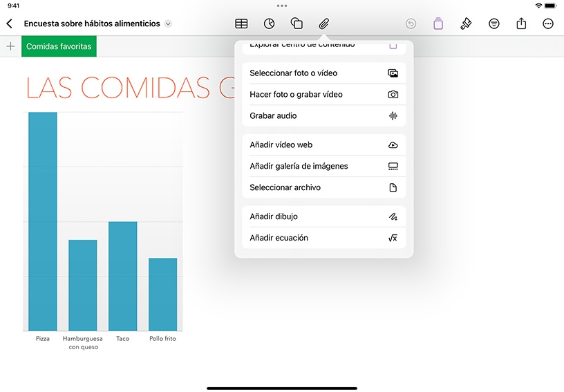
Task: Tap the undo arrow icon
Action: point(411,24)
